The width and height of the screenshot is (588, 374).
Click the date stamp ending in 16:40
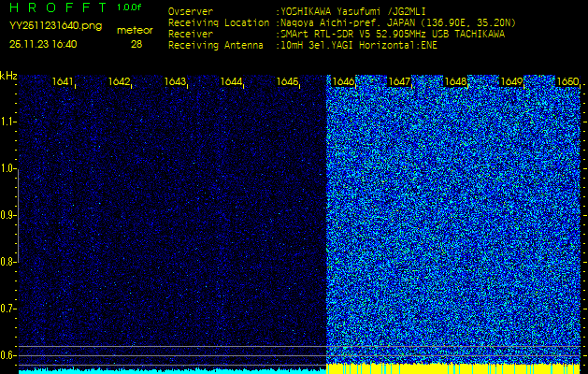[x=43, y=45]
